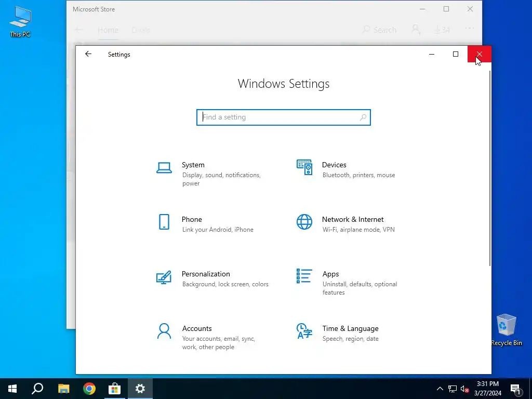
Task: Open Apps settings title link
Action: pos(331,274)
